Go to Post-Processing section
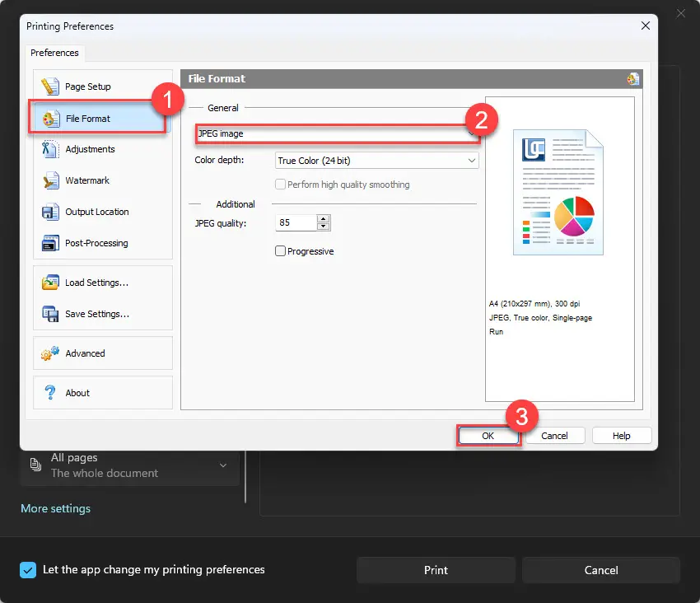 tap(96, 243)
